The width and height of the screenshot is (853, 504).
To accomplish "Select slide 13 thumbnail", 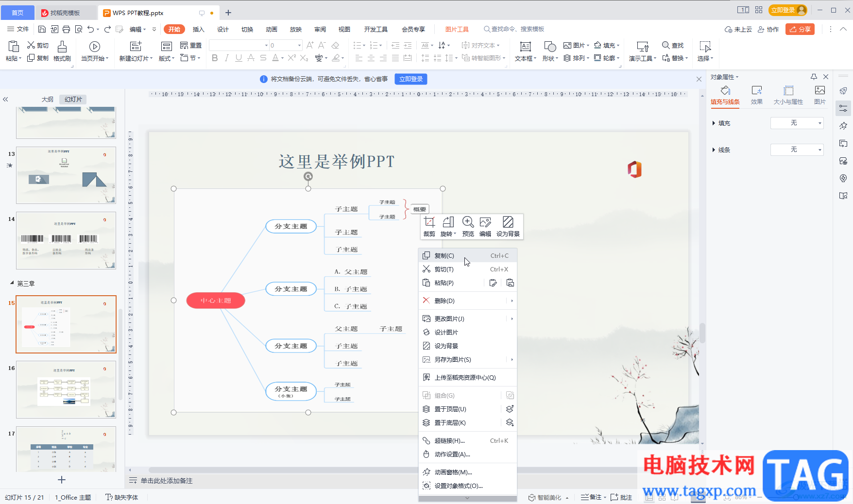I will pos(66,175).
